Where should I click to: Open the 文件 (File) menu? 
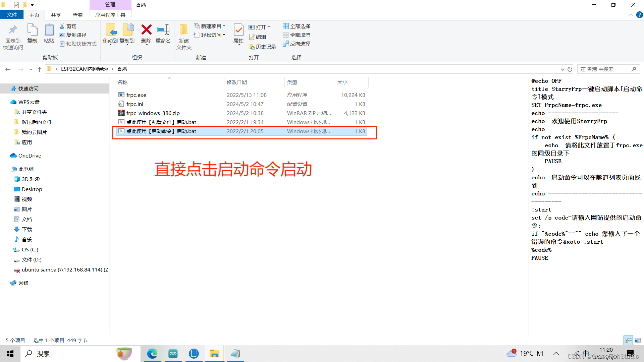click(12, 15)
